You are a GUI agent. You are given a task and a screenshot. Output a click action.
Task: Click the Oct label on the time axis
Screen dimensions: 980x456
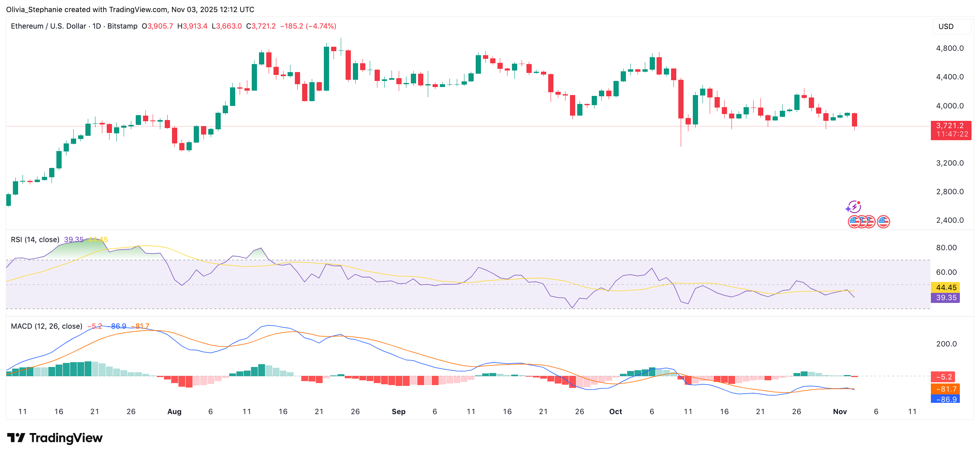point(615,412)
